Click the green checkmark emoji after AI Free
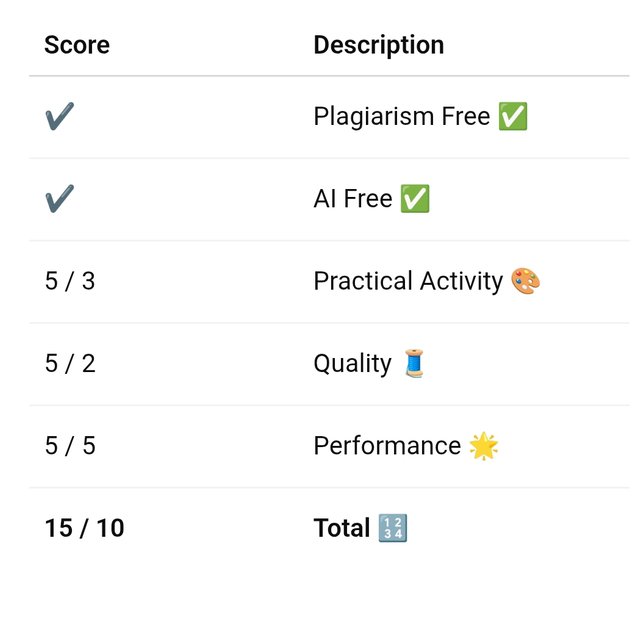This screenshot has height=618, width=640. tap(415, 199)
